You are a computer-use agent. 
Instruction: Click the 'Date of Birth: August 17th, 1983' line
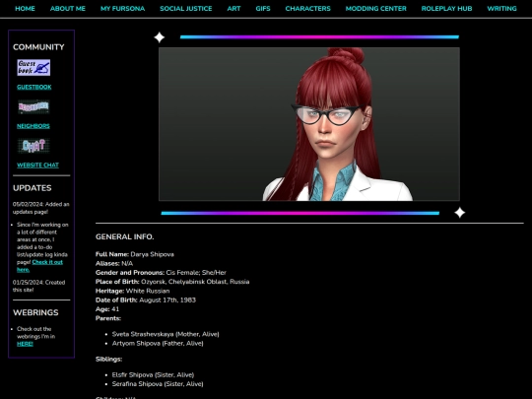[146, 300]
